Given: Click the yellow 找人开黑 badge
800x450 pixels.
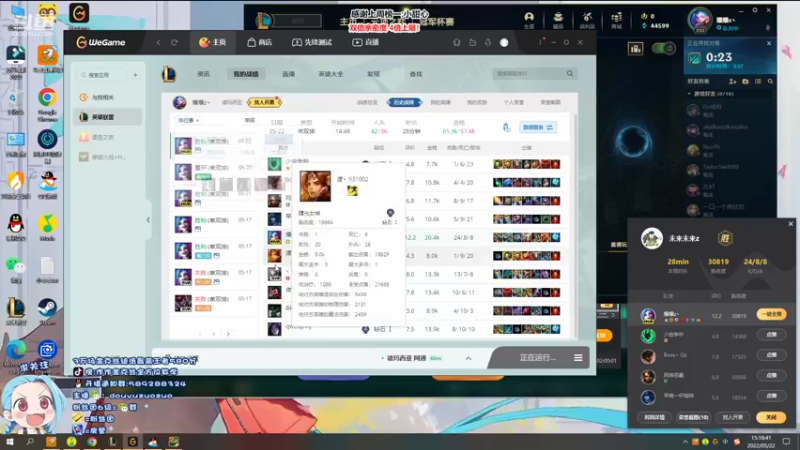Looking at the screenshot, I should click(x=264, y=102).
